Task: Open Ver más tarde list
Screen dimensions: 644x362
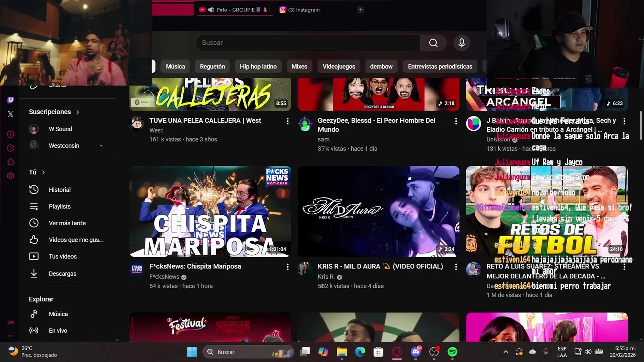Action: point(67,223)
